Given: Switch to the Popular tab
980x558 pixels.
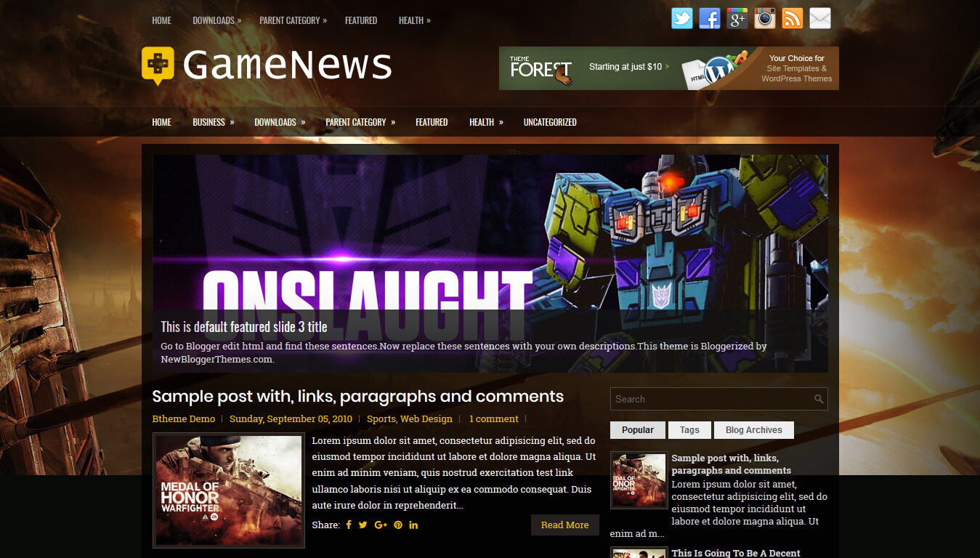Looking at the screenshot, I should (637, 430).
